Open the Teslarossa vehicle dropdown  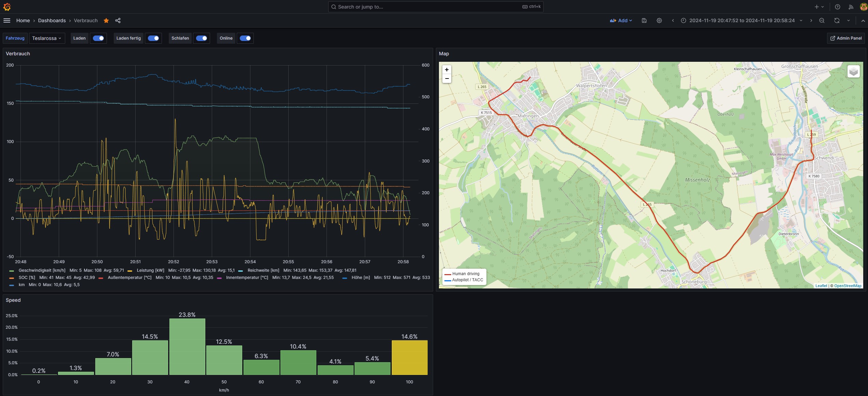pos(47,38)
